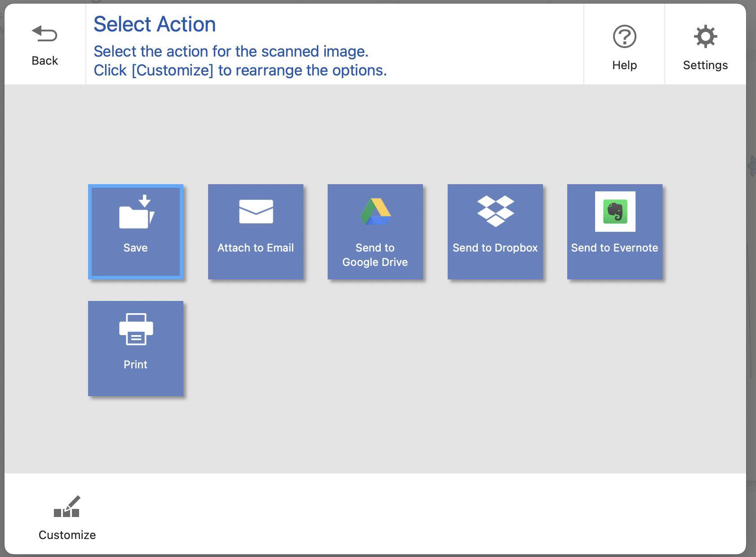The height and width of the screenshot is (557, 756).
Task: Click the Dropbox logo icon
Action: tap(495, 211)
